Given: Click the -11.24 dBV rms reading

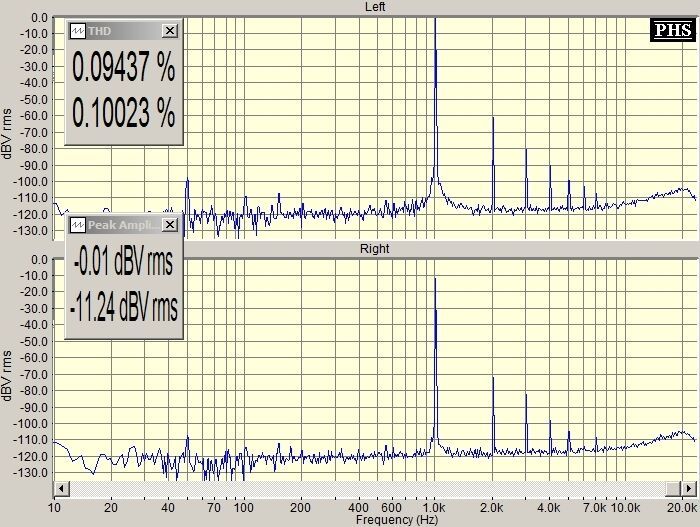Looking at the screenshot, I should [124, 307].
